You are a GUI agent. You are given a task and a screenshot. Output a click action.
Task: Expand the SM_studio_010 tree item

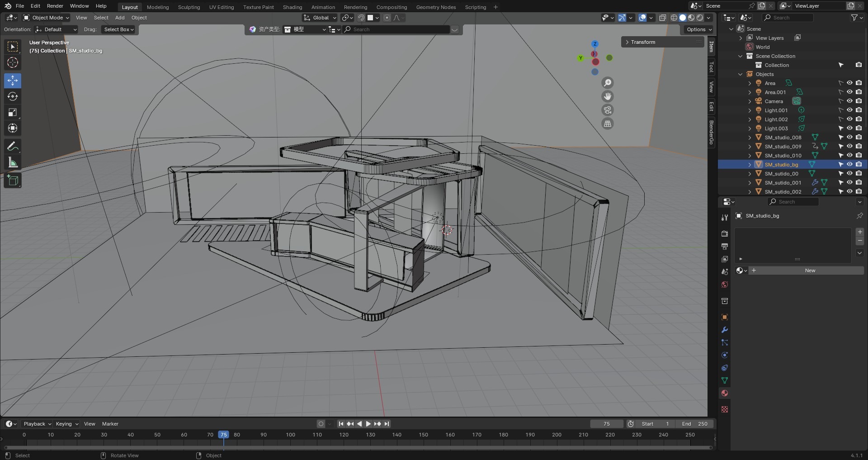pyautogui.click(x=750, y=155)
